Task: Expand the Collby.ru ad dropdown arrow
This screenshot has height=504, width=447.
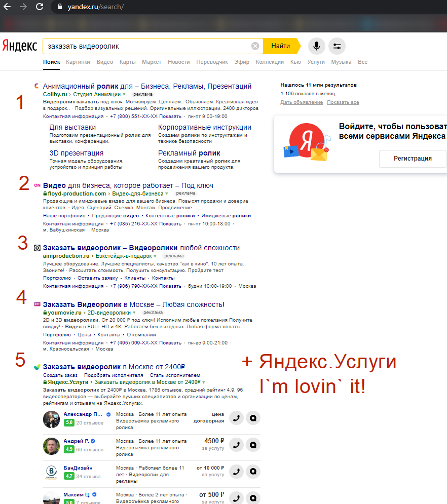Action: click(x=124, y=95)
